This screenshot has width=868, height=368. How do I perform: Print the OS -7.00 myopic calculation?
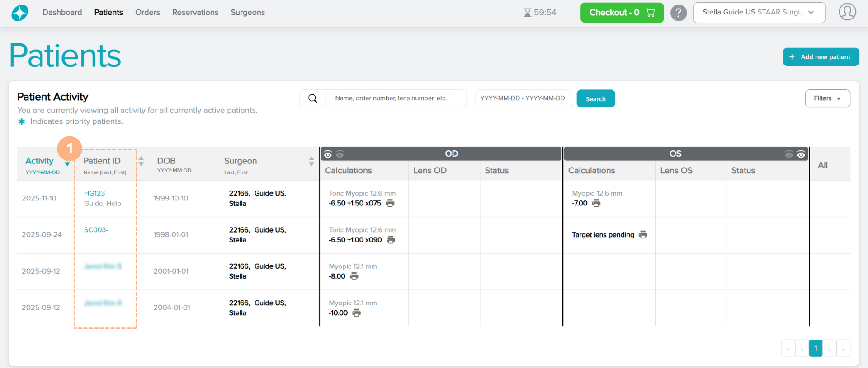pyautogui.click(x=596, y=203)
